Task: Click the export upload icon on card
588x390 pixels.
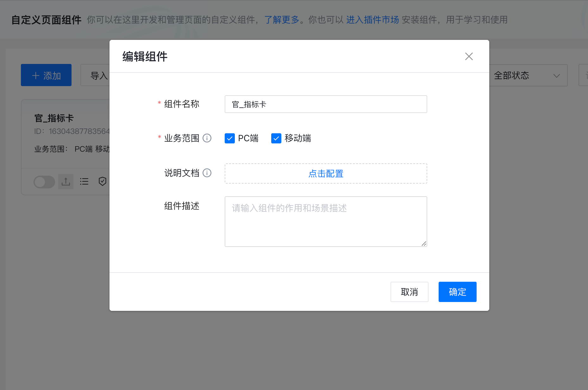Action: click(x=66, y=182)
